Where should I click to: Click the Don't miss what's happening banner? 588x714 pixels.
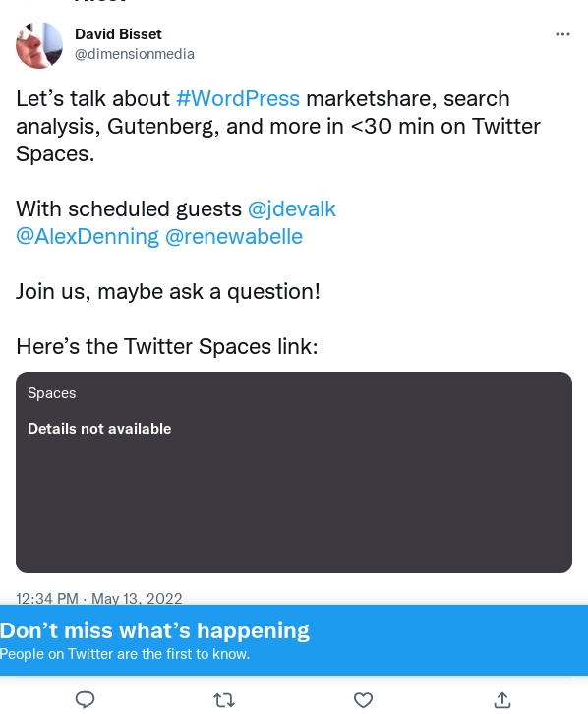294,640
